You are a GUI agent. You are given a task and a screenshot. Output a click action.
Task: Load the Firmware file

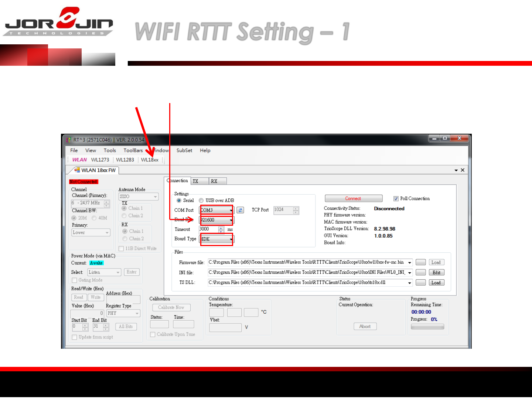pyautogui.click(x=436, y=262)
